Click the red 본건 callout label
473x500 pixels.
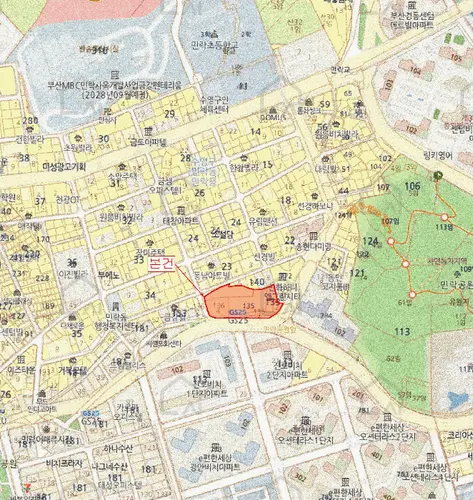click(161, 264)
